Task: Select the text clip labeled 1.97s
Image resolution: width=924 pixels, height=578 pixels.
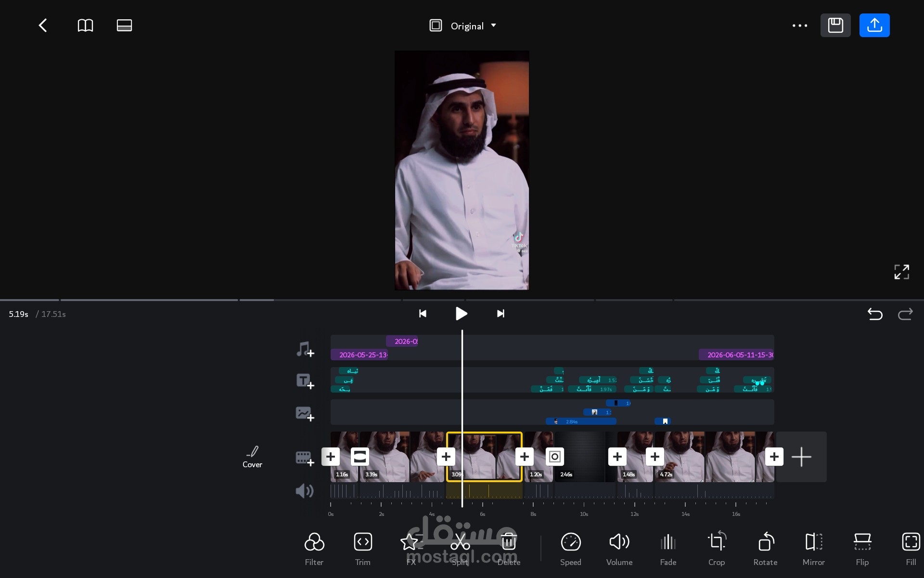Action: coord(592,389)
